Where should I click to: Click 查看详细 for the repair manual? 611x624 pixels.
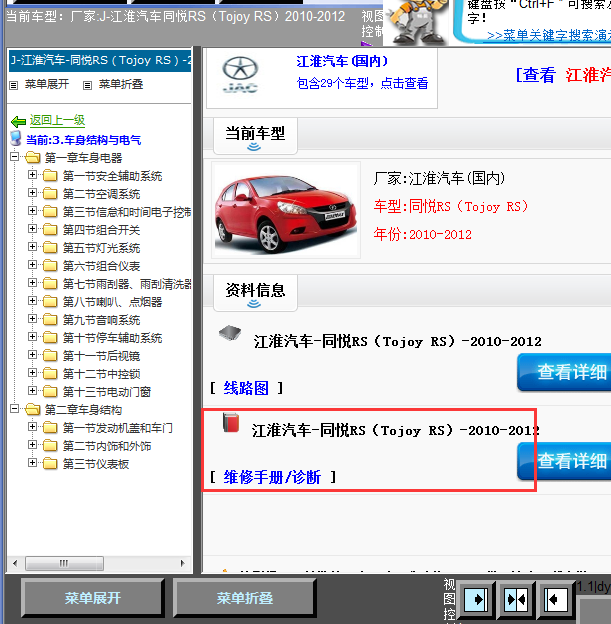click(564, 461)
